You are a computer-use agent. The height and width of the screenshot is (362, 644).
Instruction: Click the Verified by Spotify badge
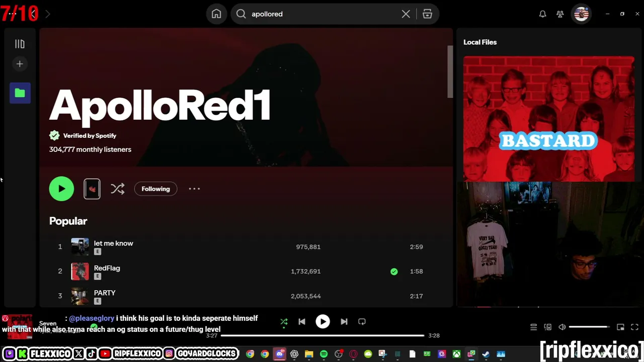tap(83, 136)
